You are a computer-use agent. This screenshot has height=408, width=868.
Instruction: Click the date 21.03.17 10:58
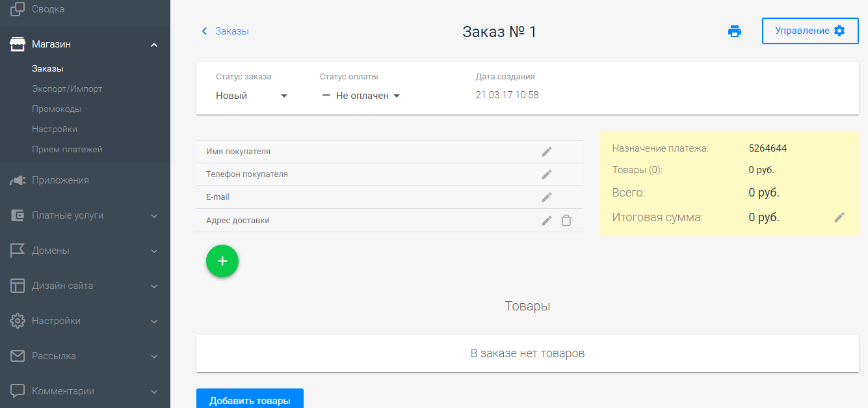tap(507, 95)
